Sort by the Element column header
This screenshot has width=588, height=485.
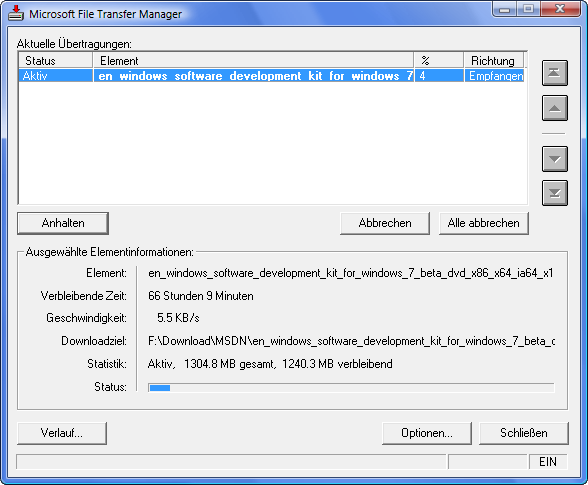click(x=253, y=60)
